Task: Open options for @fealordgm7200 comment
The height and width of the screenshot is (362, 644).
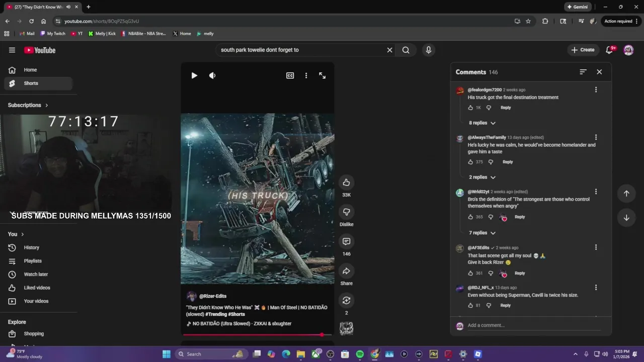Action: 596,89
